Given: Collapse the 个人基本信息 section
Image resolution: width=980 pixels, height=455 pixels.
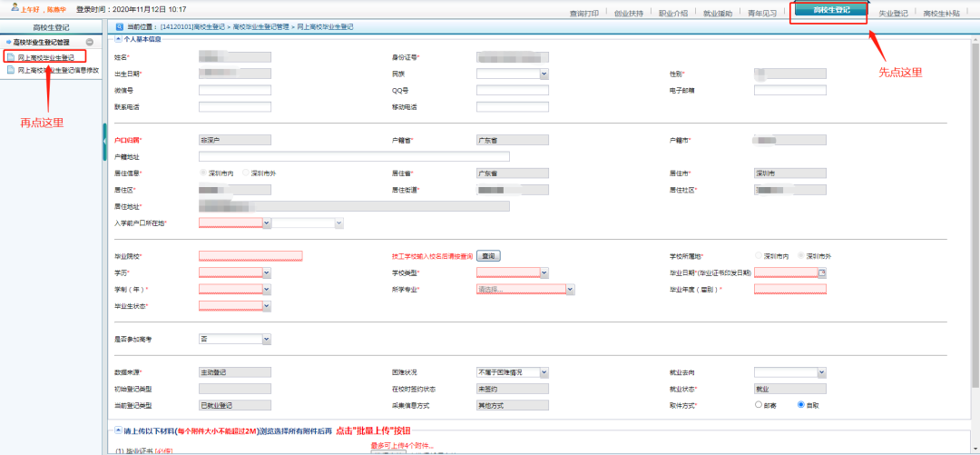Looking at the screenshot, I should pos(118,39).
